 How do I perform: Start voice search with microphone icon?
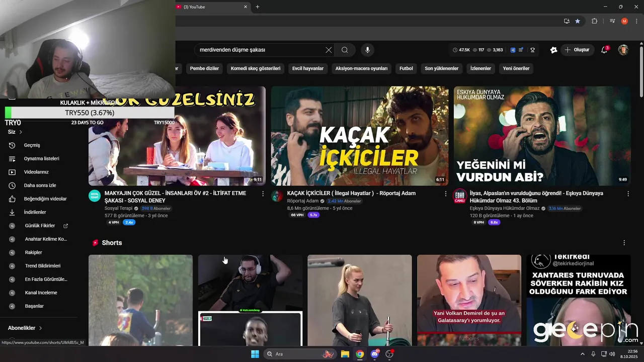coord(367,50)
